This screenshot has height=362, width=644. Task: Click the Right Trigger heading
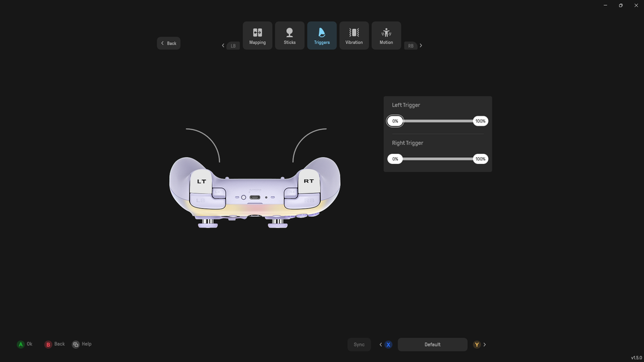(408, 143)
